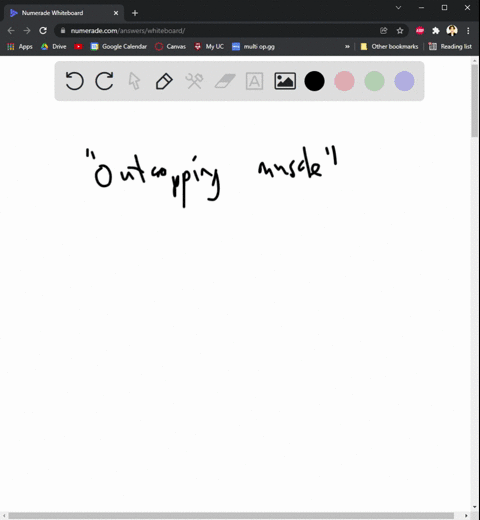Viewport: 480px width, 520px height.
Task: Select the pointer cursor tool
Action: [134, 81]
